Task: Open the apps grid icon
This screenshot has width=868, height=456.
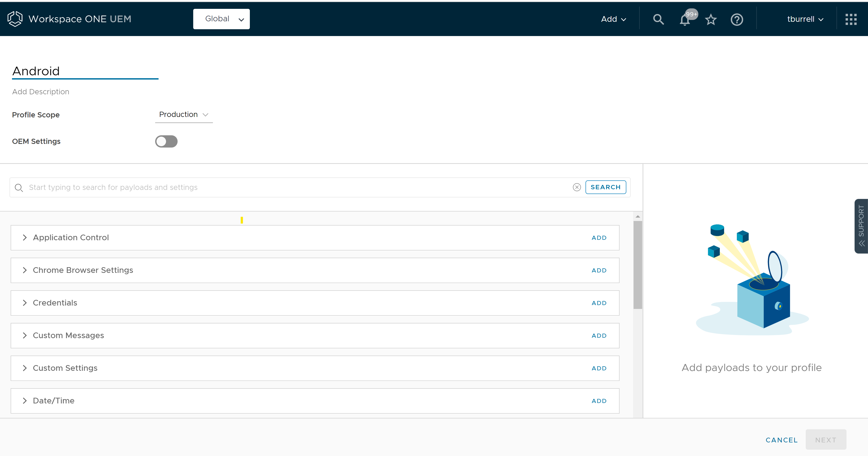Action: click(851, 19)
